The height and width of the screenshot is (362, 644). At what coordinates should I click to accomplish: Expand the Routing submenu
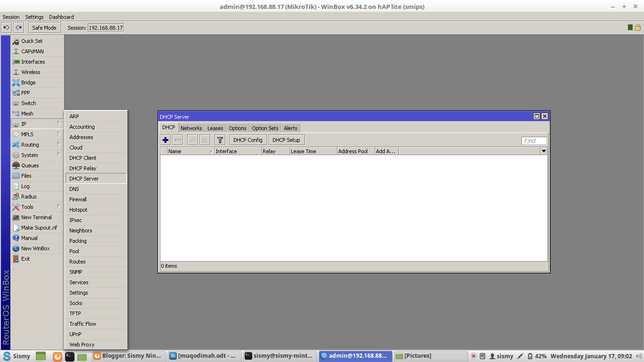(37, 145)
